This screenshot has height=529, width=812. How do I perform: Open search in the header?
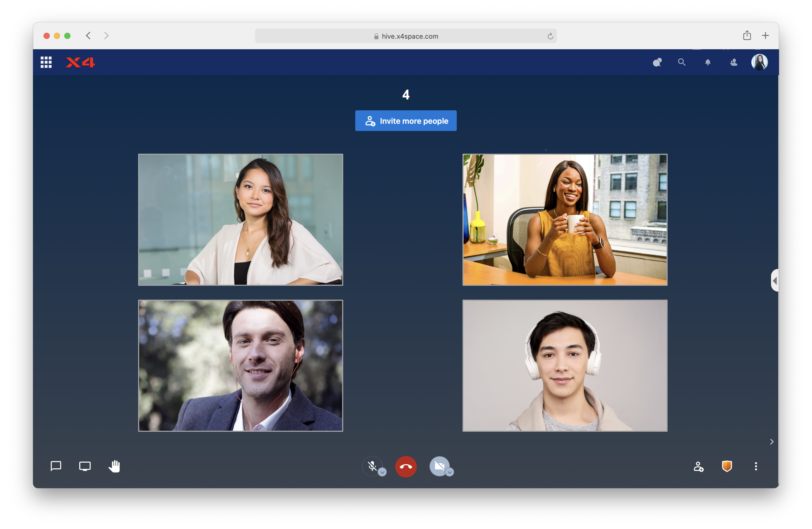[x=682, y=62]
